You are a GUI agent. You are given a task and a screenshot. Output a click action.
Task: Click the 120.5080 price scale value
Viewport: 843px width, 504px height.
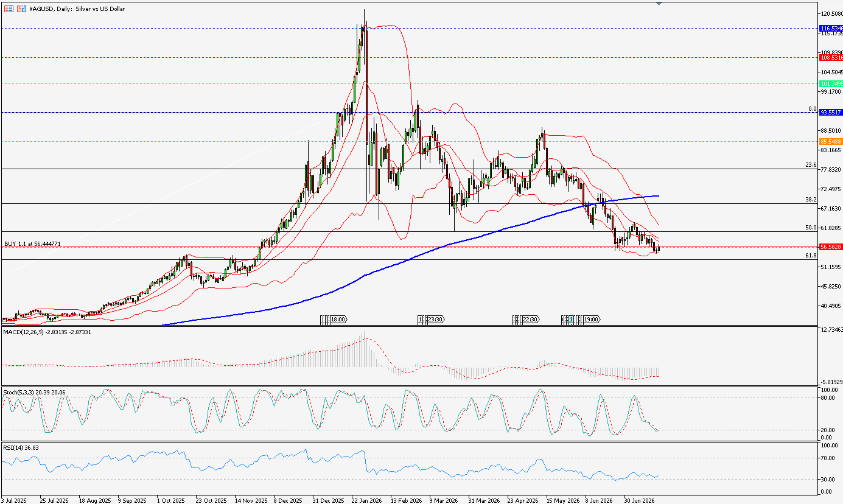831,13
